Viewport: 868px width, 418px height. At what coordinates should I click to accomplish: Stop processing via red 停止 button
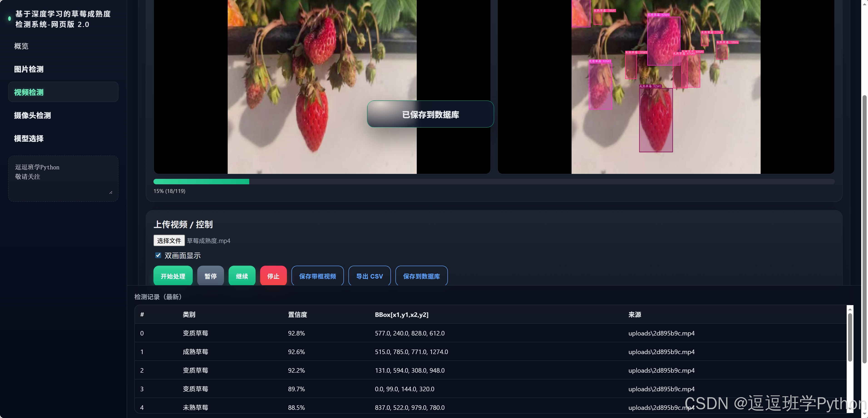(273, 276)
